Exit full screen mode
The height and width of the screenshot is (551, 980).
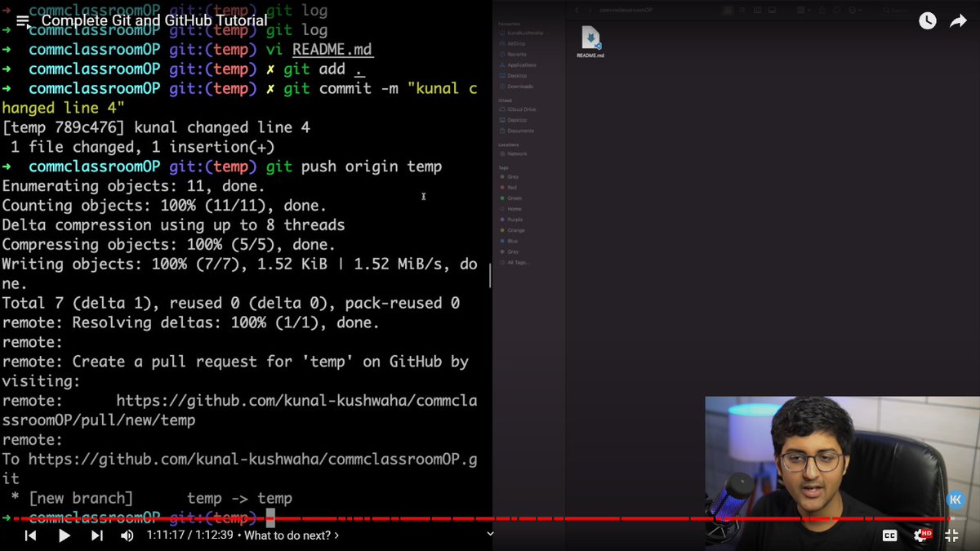tap(951, 535)
